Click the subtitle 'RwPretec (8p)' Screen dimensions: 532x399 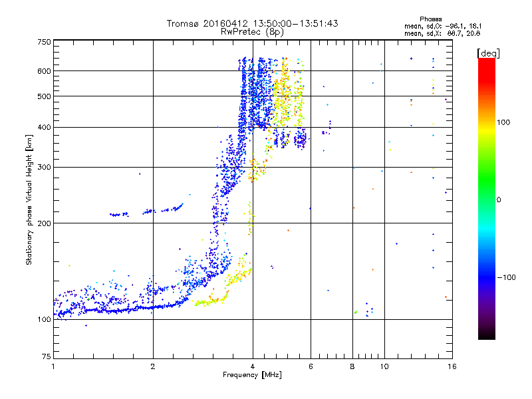(x=252, y=32)
